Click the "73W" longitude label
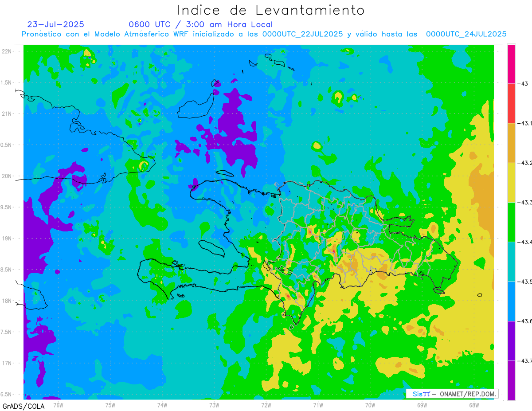Viewport: 532px width, 411px height. click(214, 405)
